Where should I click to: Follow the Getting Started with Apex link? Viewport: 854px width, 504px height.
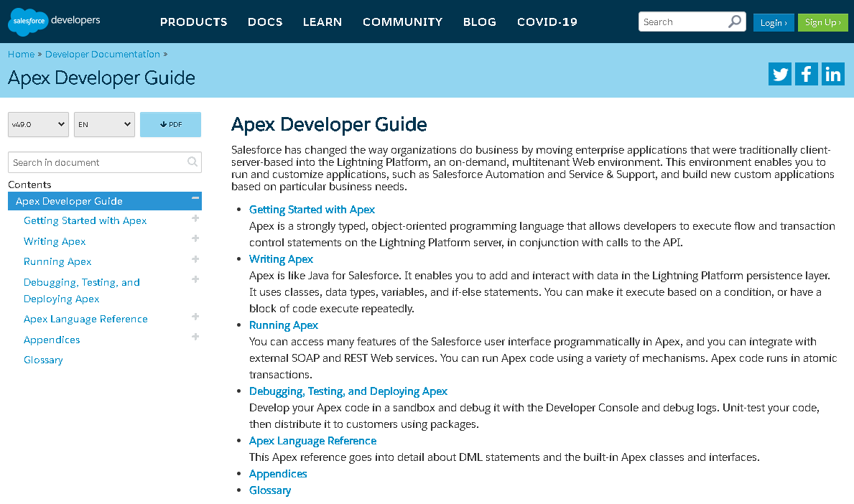coord(312,209)
